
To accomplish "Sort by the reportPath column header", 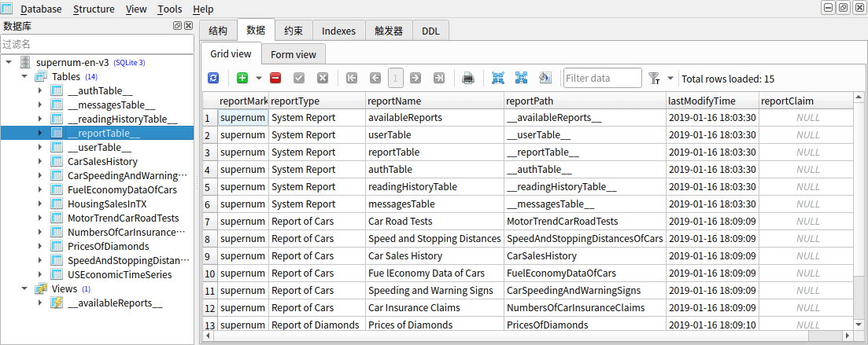I will tap(585, 101).
